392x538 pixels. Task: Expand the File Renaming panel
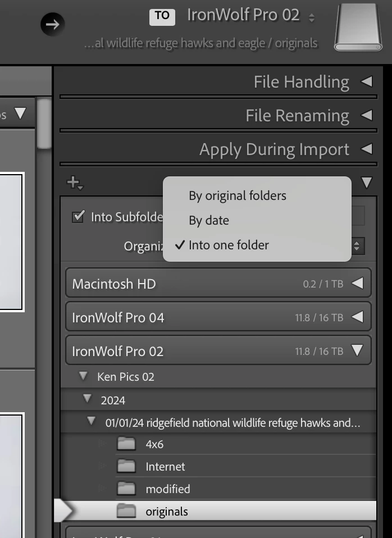(367, 115)
